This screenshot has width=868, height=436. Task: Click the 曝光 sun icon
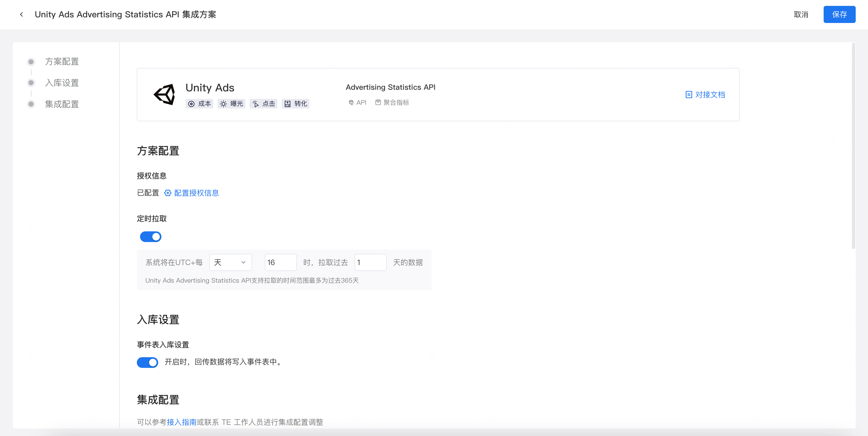pos(223,103)
